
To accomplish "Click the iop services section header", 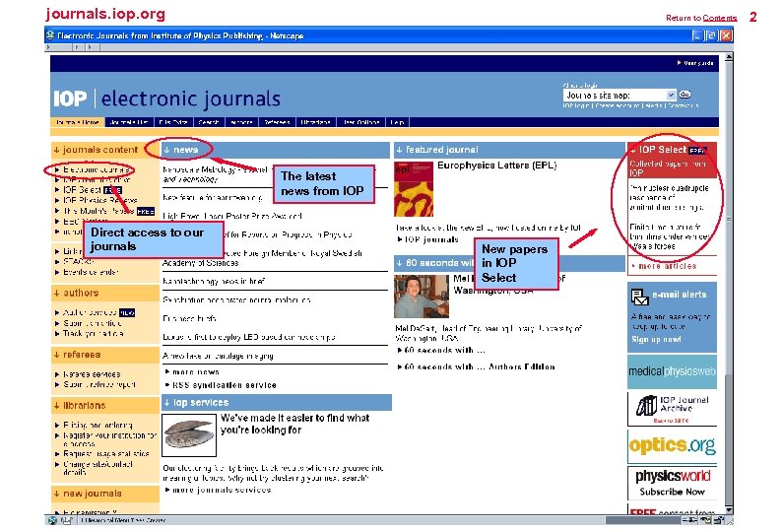I will pos(277,402).
